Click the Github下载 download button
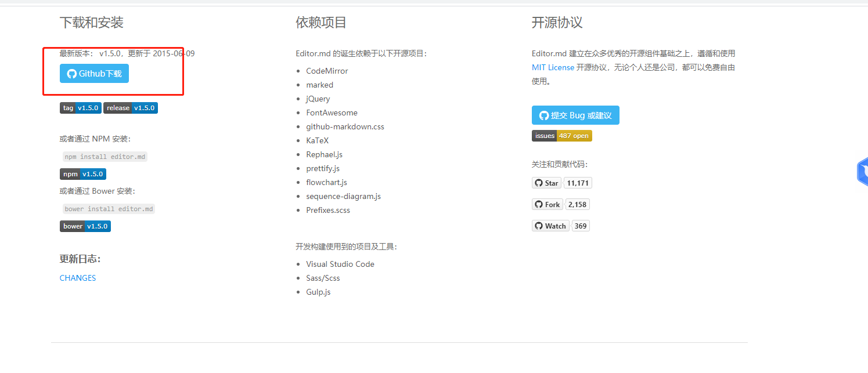 tap(94, 74)
